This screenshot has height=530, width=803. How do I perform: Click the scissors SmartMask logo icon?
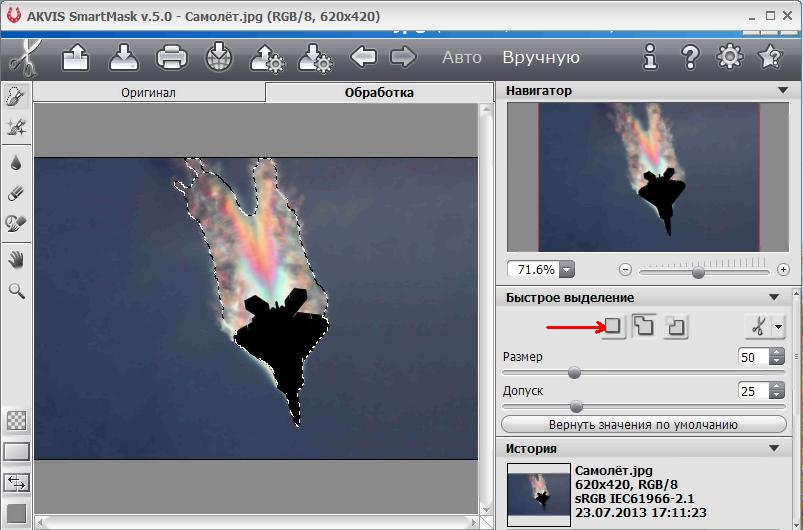click(x=24, y=58)
